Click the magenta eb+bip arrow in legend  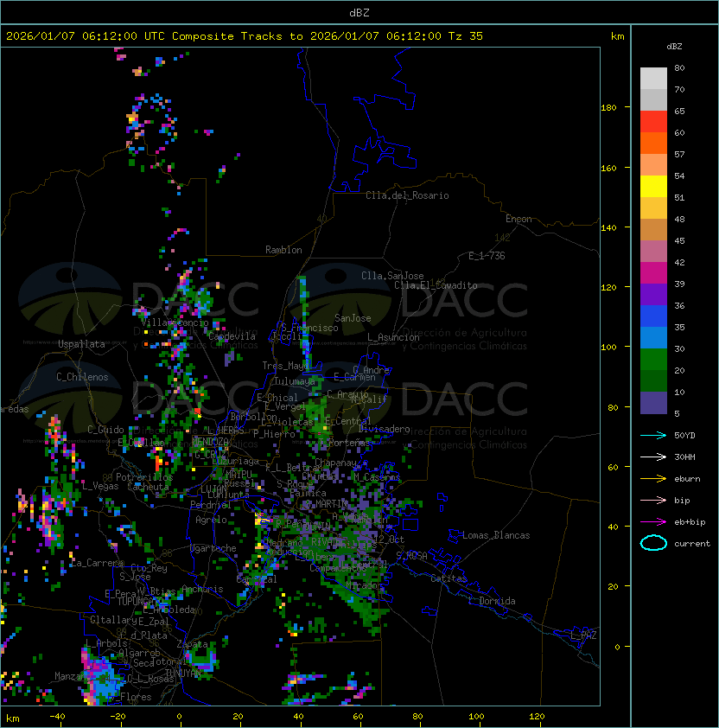click(x=653, y=522)
